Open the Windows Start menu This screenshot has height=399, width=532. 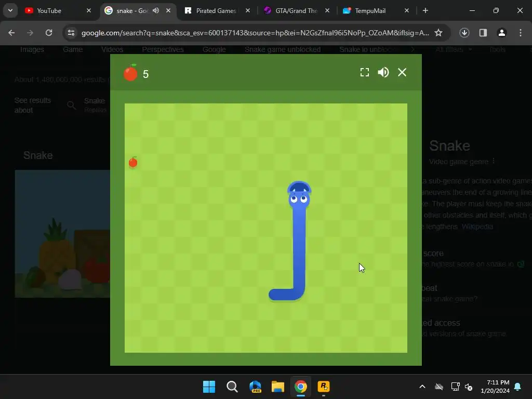tap(209, 387)
